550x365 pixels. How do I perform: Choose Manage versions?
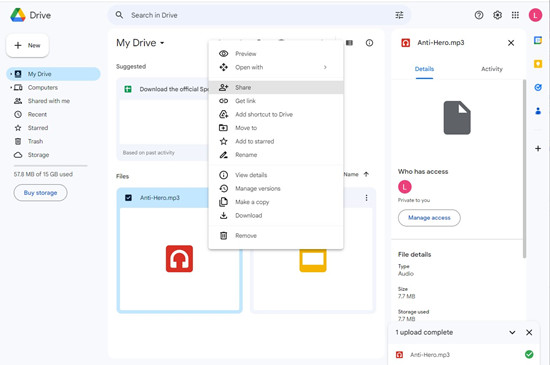click(x=276, y=189)
